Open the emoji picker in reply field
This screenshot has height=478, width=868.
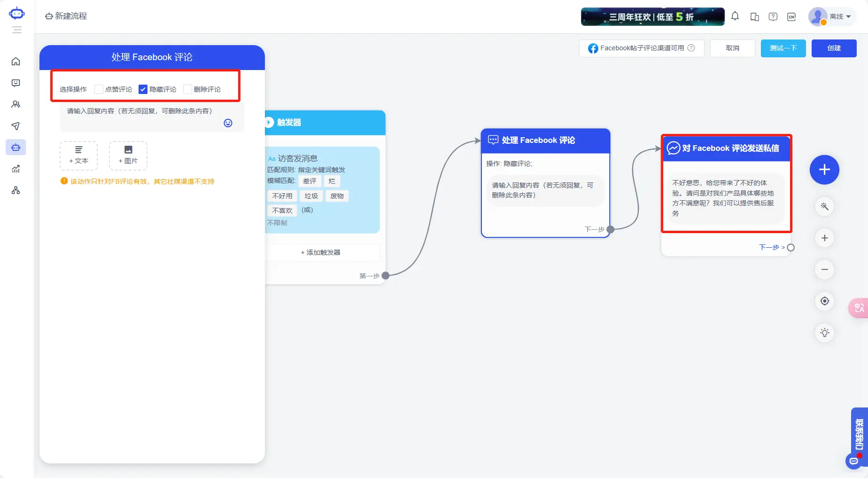(228, 123)
